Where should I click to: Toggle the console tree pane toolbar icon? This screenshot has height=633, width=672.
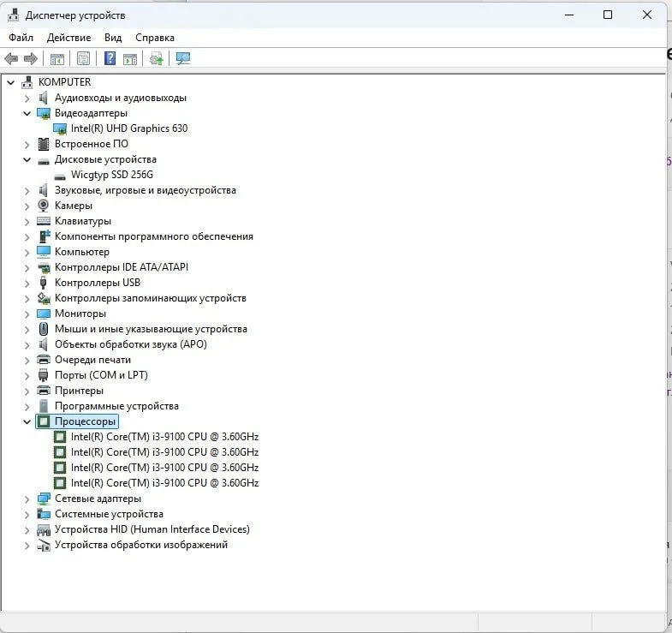point(57,58)
